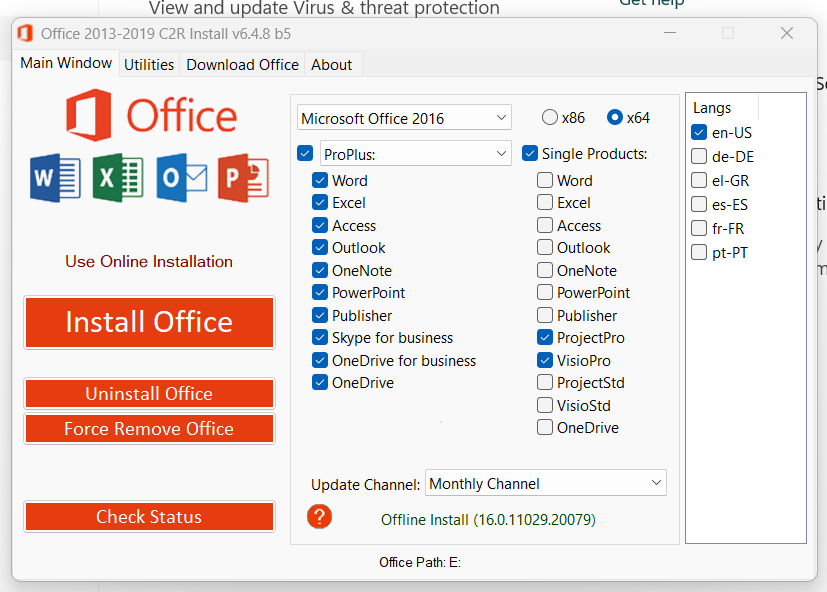Image resolution: width=827 pixels, height=592 pixels.
Task: Click the Office icon in the title bar
Action: tap(25, 33)
